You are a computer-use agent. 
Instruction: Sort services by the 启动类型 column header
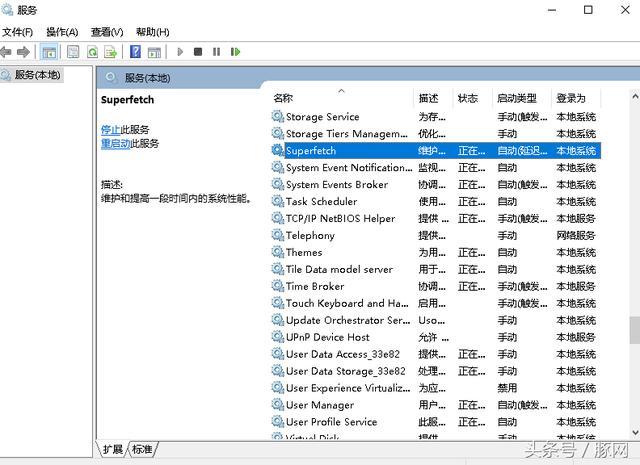click(x=517, y=98)
